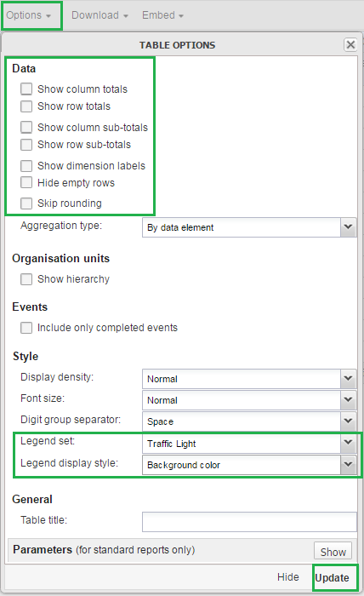Open the Download menu
This screenshot has width=364, height=596.
100,15
